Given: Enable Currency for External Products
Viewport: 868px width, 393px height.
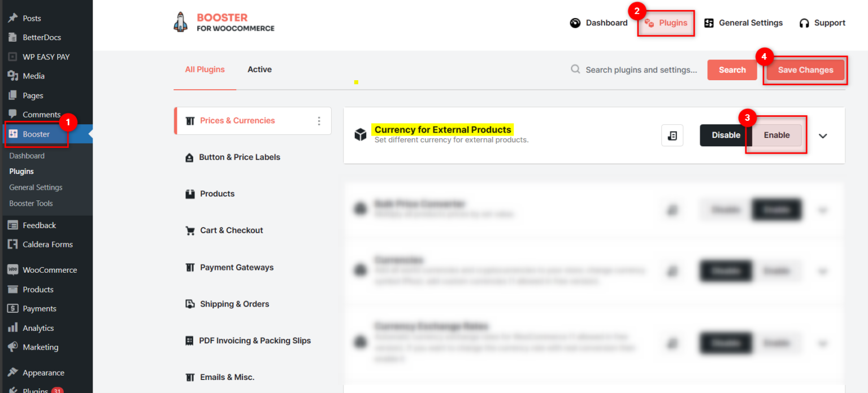Looking at the screenshot, I should click(x=776, y=136).
